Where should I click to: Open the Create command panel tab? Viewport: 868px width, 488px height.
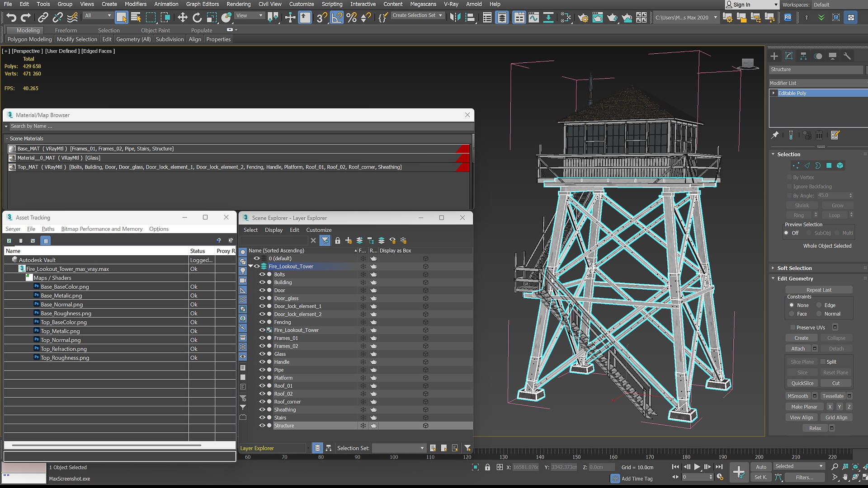[774, 56]
